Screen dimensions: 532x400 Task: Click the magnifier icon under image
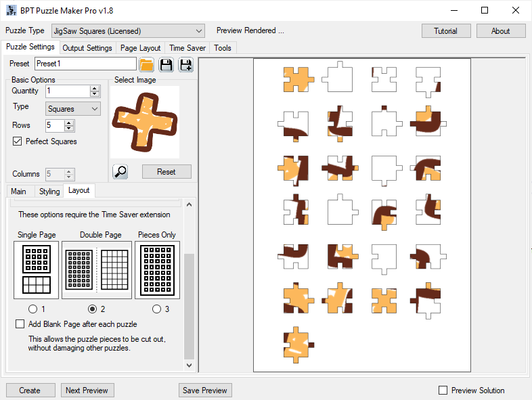coord(120,172)
